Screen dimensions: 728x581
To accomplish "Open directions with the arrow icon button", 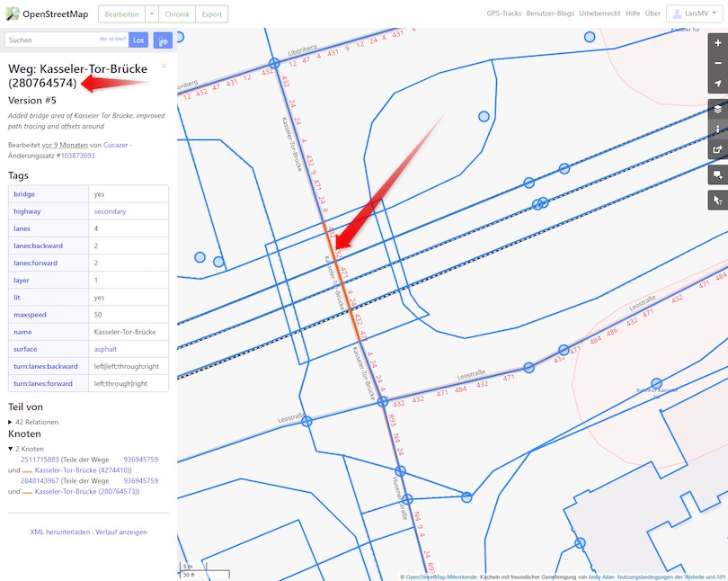I will [163, 40].
